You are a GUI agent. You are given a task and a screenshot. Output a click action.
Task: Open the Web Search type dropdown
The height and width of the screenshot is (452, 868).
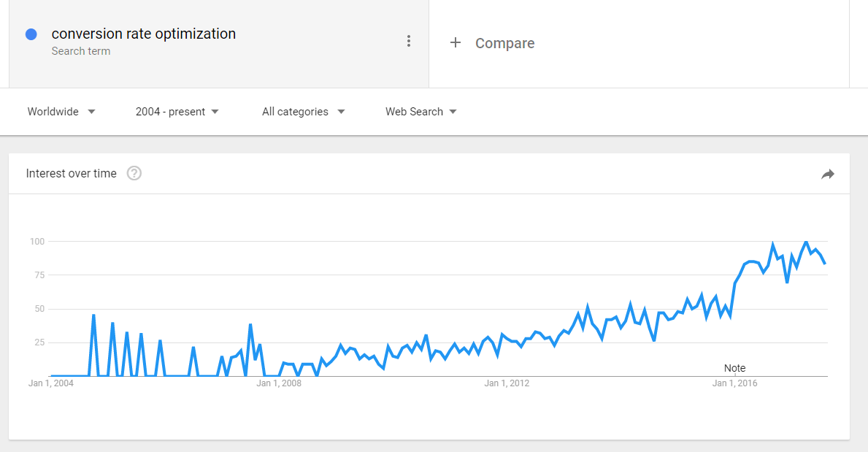pyautogui.click(x=420, y=112)
